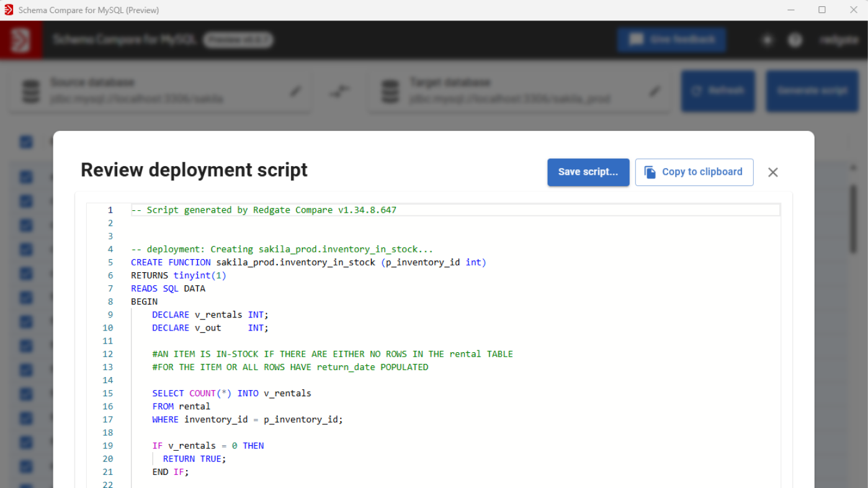
Task: Open the redgate account menu
Action: click(x=838, y=40)
